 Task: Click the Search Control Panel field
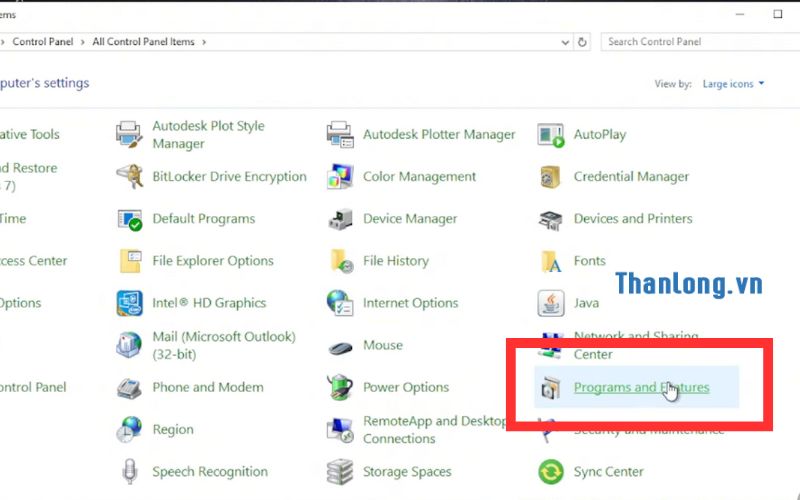tap(700, 42)
